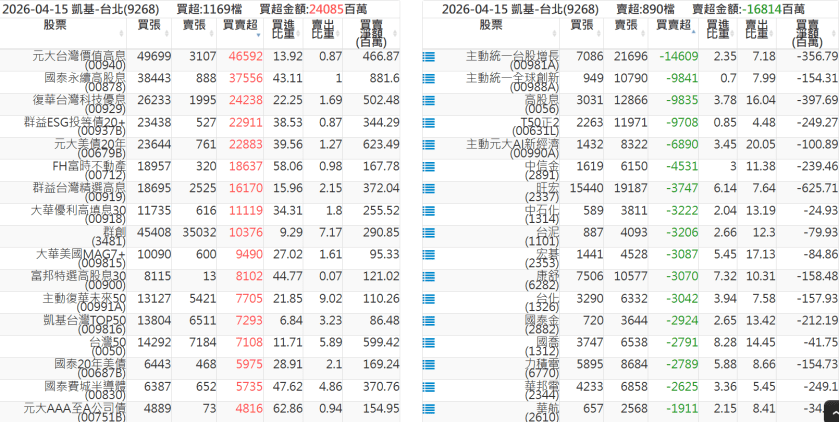Sort buy-side table by 買賣超 column
The image size is (839, 422).
(240, 25)
